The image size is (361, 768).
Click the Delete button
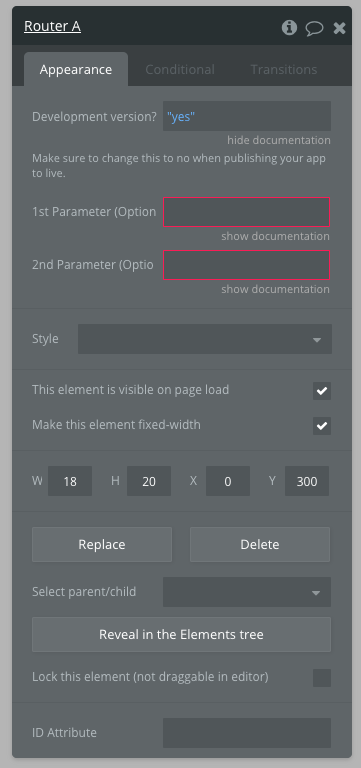click(260, 544)
